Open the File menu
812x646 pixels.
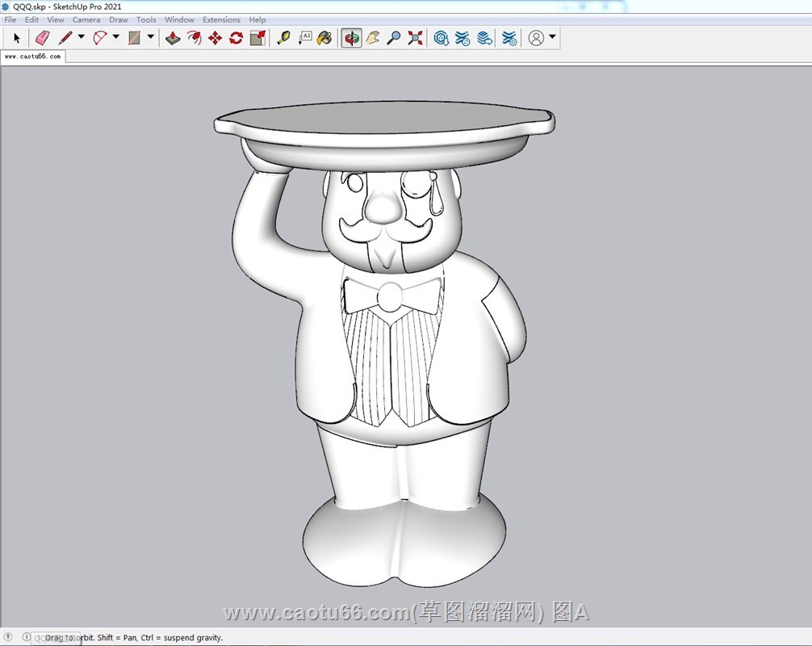(x=10, y=19)
